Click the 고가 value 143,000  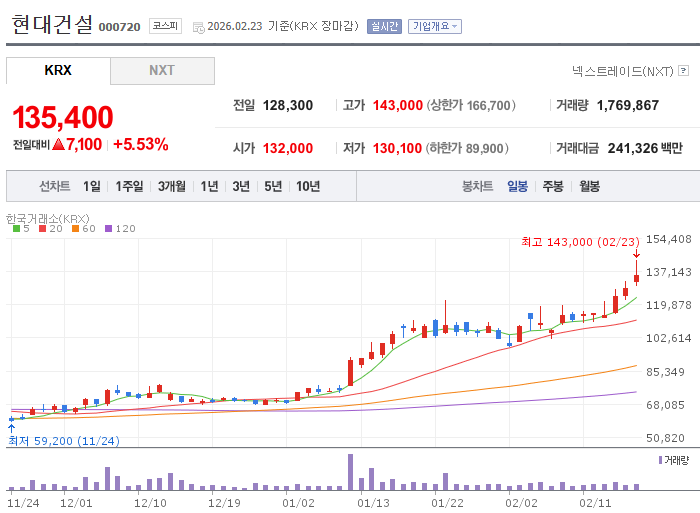click(x=398, y=105)
